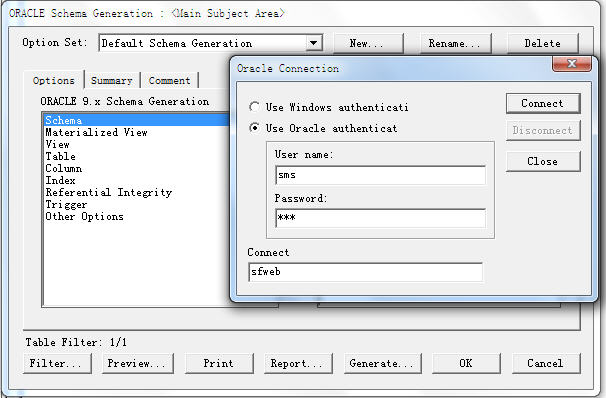Focus the Password input field

pyautogui.click(x=381, y=218)
